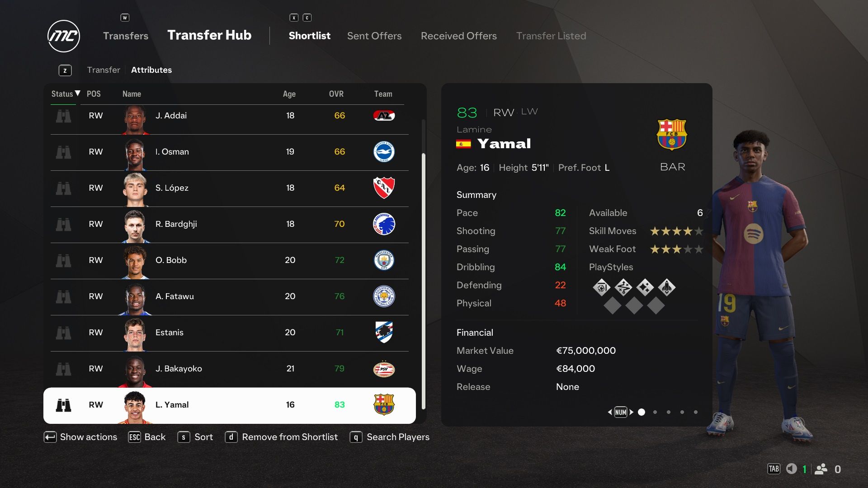Click the scouting status icon for J. Addai
Viewport: 868px width, 488px height.
pos(64,115)
